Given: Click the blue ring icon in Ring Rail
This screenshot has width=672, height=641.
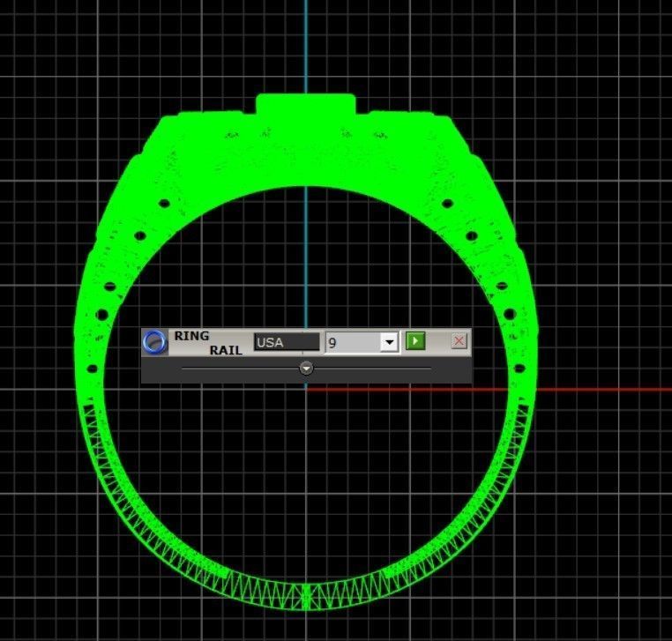Looking at the screenshot, I should tap(154, 342).
